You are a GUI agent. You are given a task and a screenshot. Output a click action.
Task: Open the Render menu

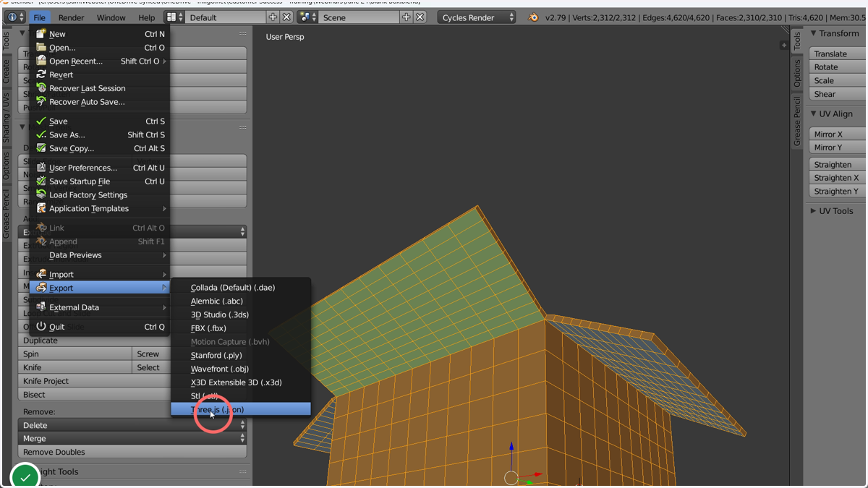[71, 17]
